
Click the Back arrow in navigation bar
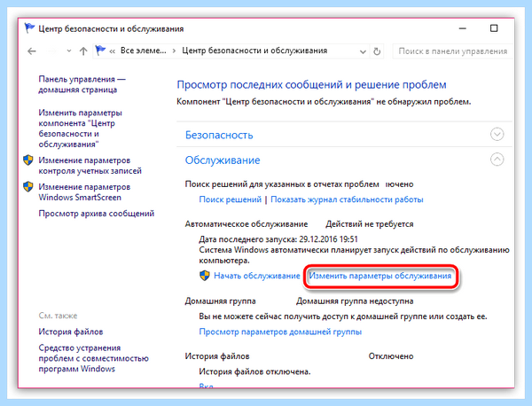tap(32, 51)
